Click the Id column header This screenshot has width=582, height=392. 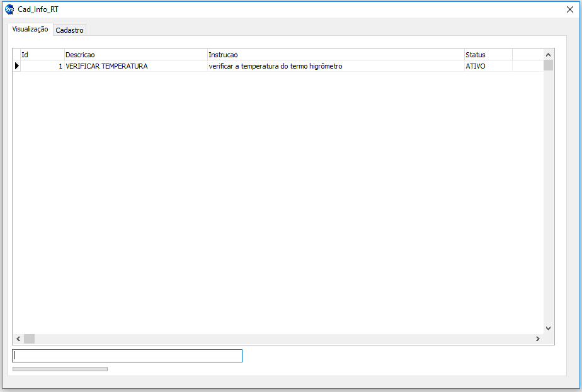42,55
